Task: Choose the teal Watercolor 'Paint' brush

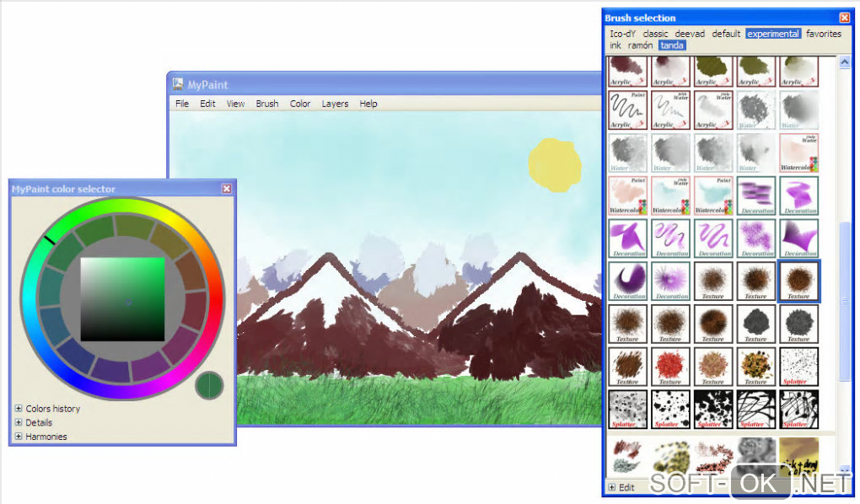Action: [x=713, y=196]
